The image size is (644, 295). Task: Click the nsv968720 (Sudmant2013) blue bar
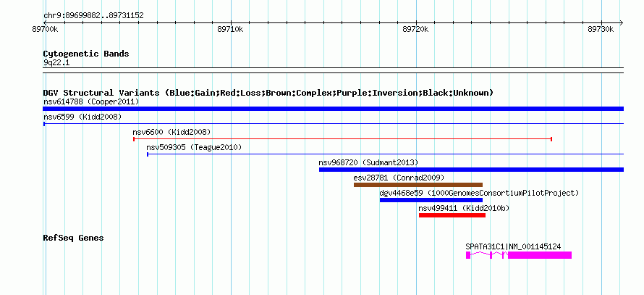(471, 170)
